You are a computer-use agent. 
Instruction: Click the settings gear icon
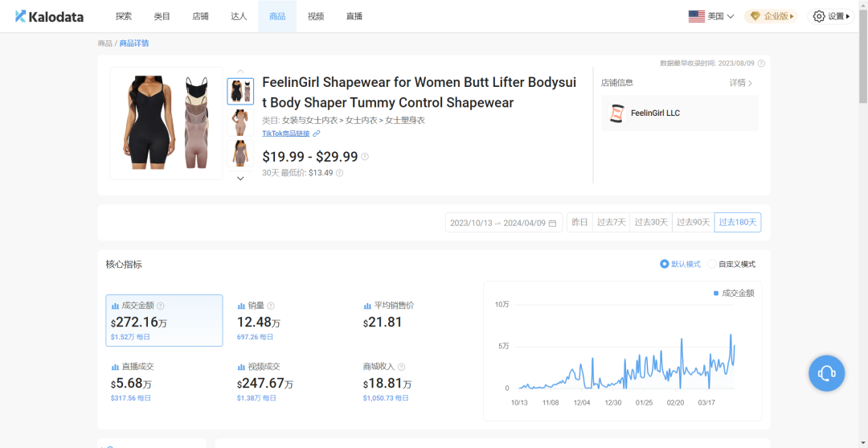click(819, 17)
